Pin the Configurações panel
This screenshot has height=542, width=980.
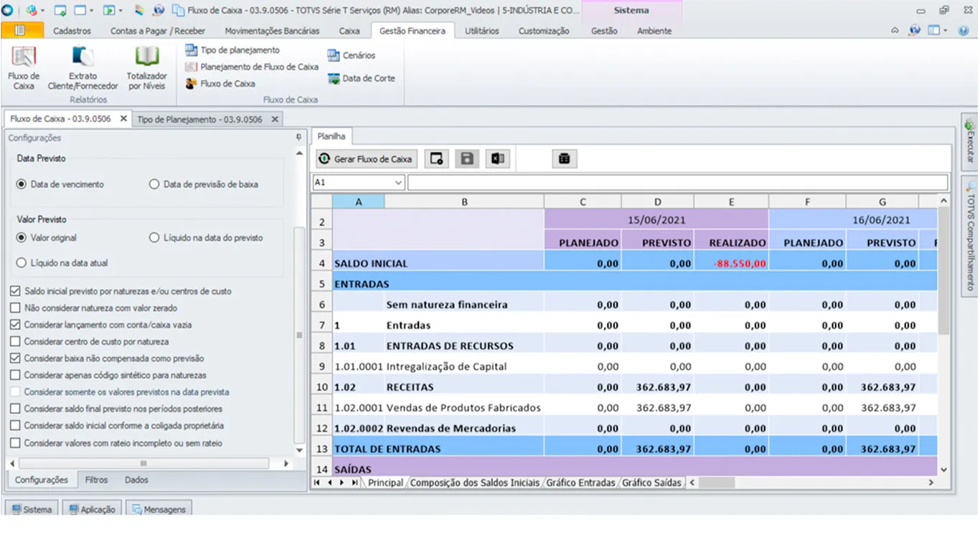pos(298,138)
